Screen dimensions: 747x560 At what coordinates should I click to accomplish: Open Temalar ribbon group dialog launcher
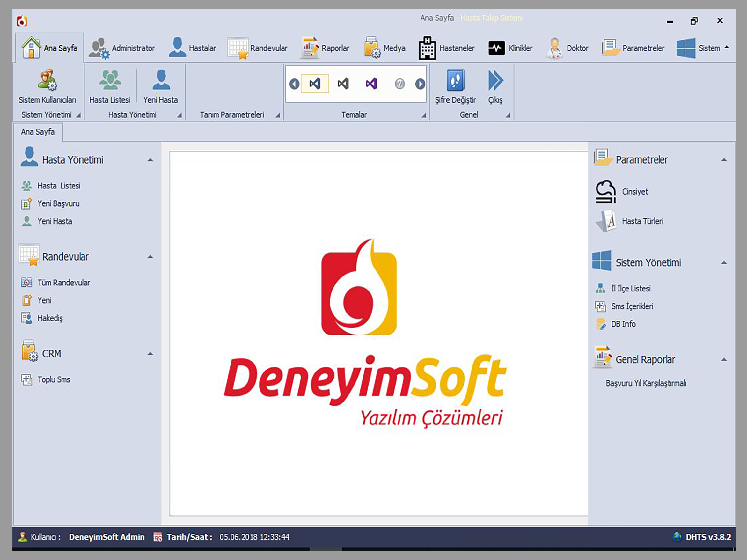(x=424, y=115)
